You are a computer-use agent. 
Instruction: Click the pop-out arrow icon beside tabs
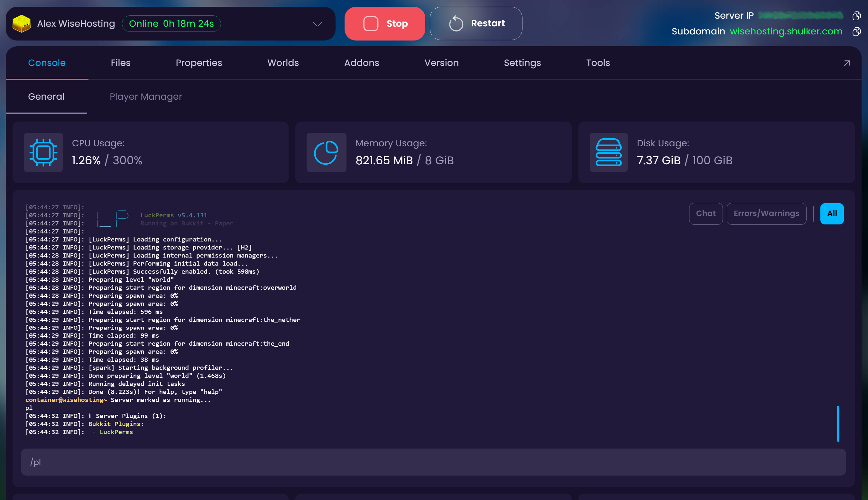tap(847, 63)
